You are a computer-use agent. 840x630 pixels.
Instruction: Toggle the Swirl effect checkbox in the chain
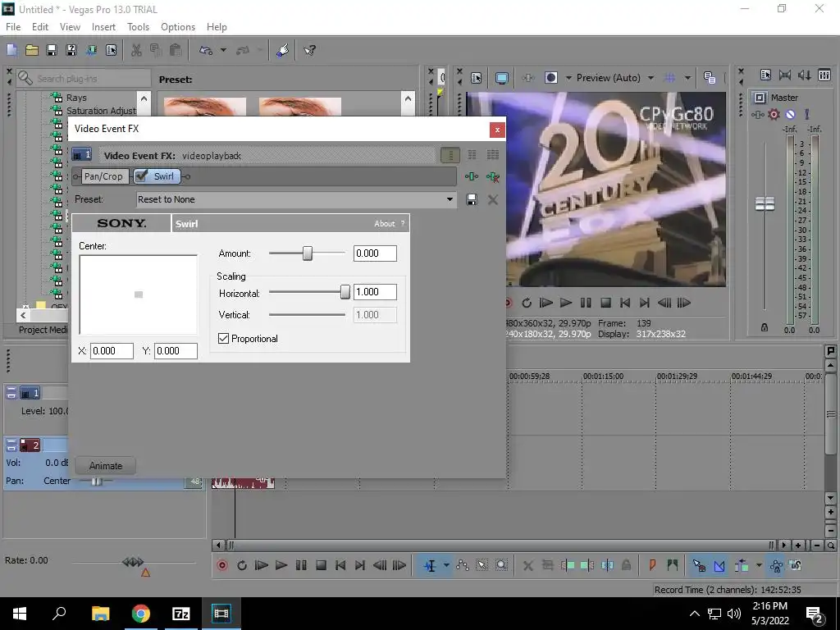142,176
